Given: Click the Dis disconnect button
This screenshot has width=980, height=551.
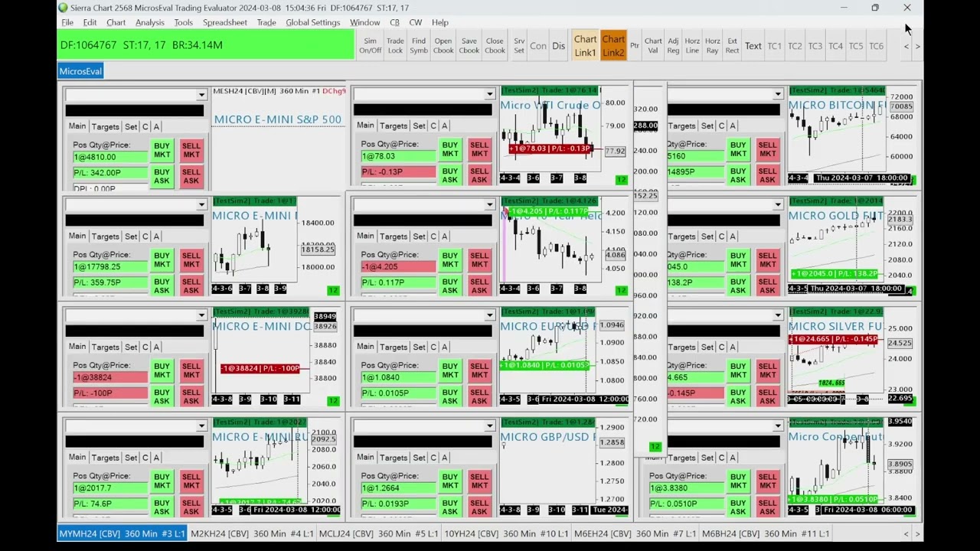Looking at the screenshot, I should click(559, 46).
